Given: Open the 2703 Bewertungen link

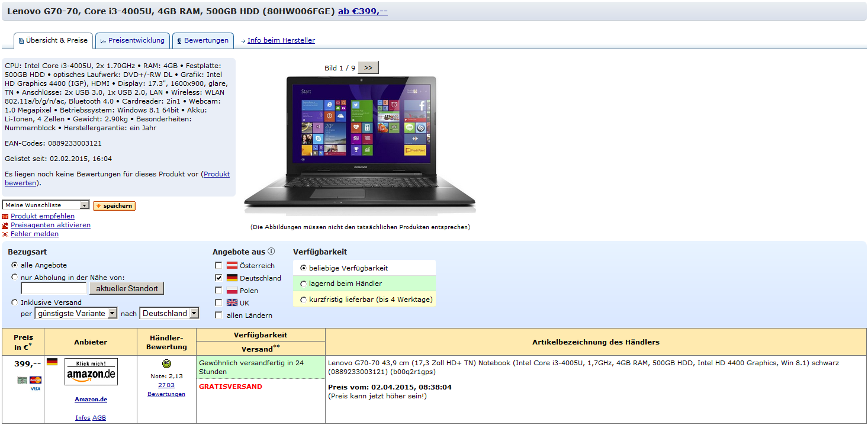Looking at the screenshot, I should (166, 389).
